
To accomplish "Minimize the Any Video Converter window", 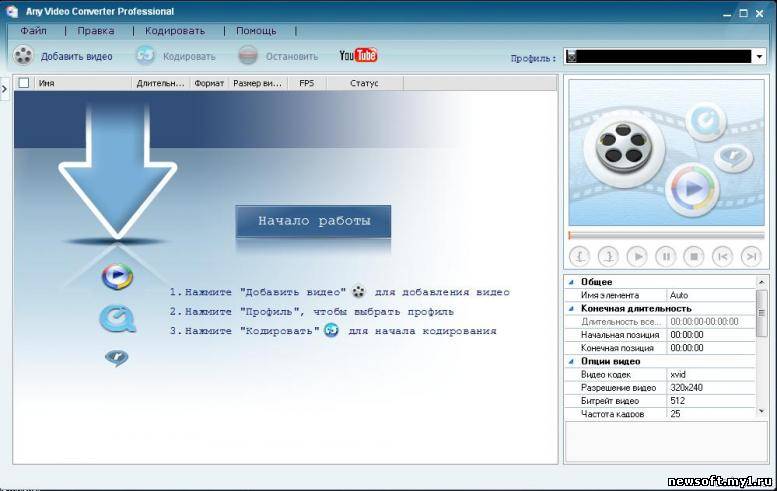I will pos(727,14).
